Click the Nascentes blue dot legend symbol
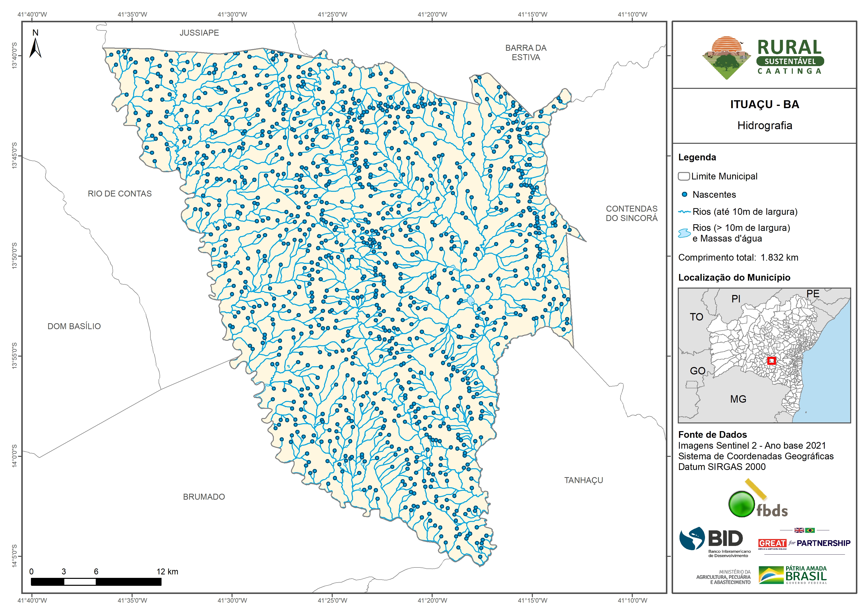This screenshot has height=614, width=868. click(x=684, y=195)
